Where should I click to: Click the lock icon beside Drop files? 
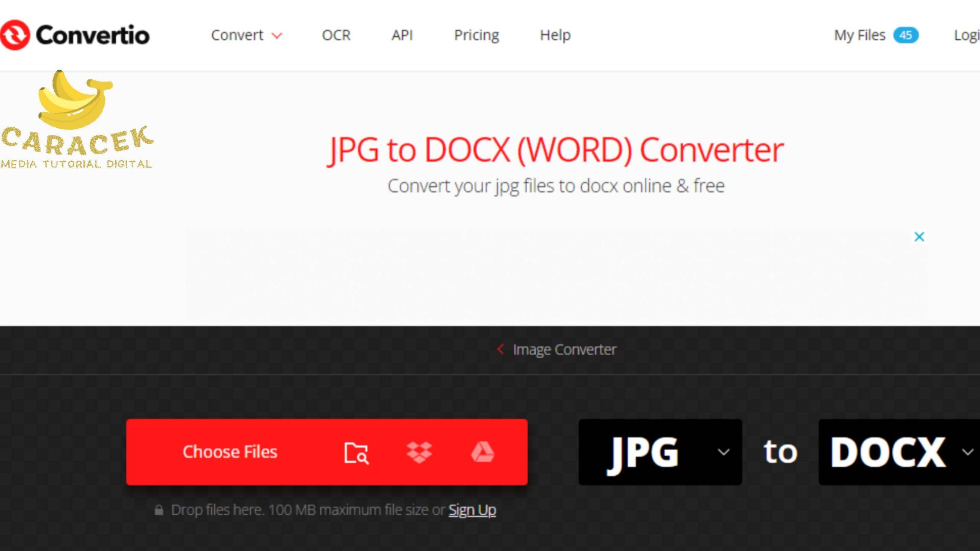(x=159, y=510)
